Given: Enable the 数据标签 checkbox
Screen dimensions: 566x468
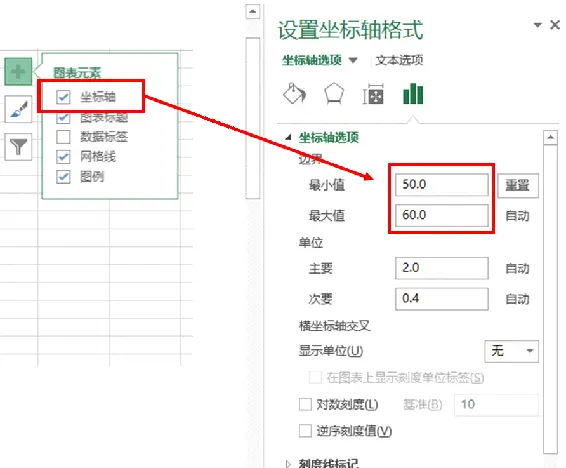Looking at the screenshot, I should click(63, 137).
